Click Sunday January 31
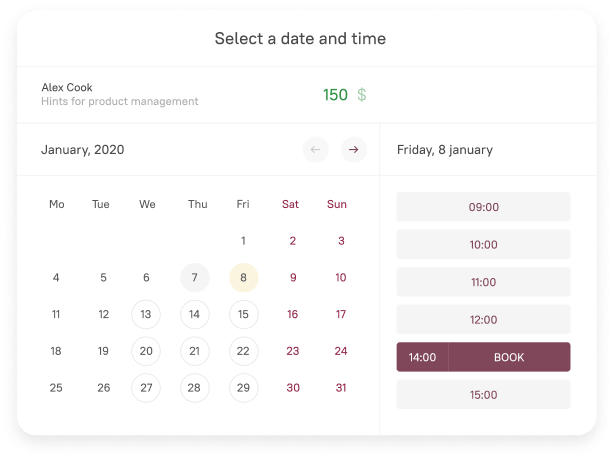The height and width of the screenshot is (459, 614). (341, 388)
